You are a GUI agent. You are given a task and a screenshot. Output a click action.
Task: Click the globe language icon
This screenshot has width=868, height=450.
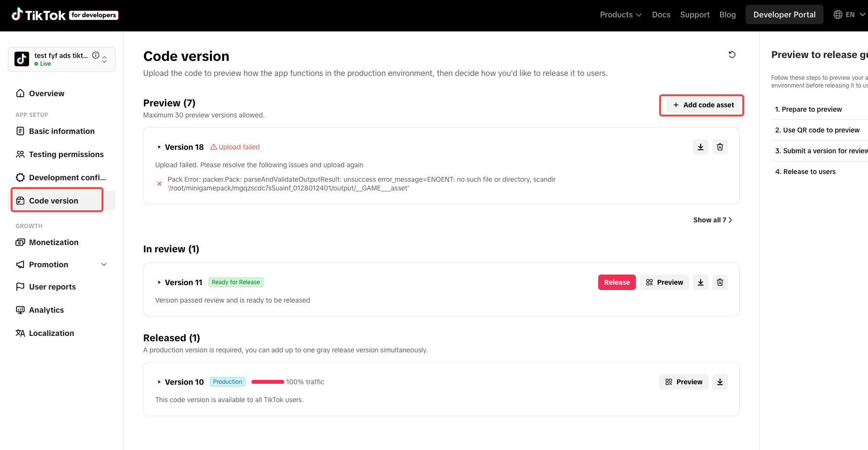click(x=838, y=15)
